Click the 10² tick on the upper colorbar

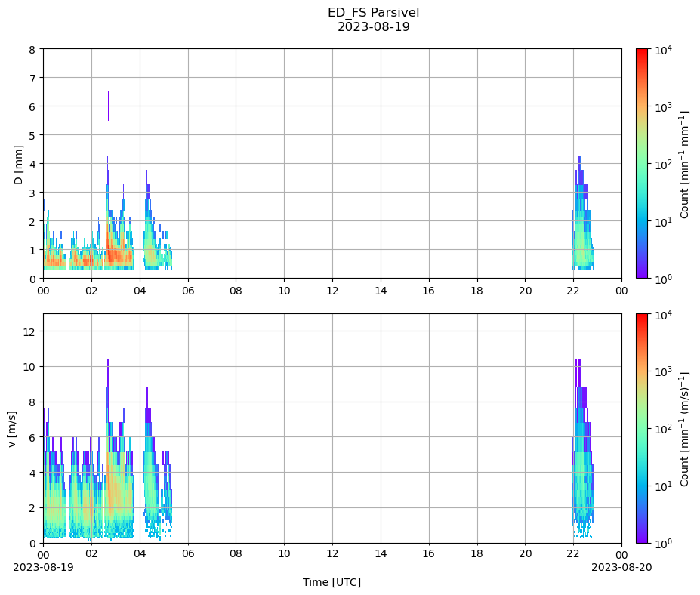coord(663,165)
